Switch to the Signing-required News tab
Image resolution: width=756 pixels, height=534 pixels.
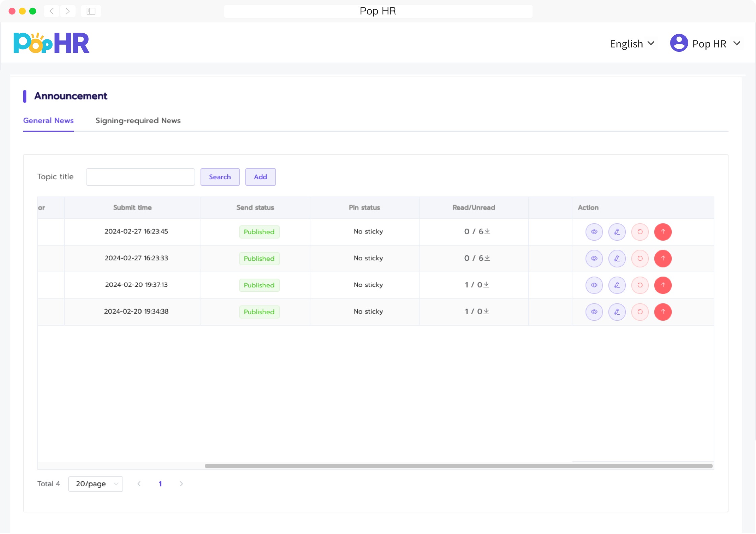click(138, 121)
